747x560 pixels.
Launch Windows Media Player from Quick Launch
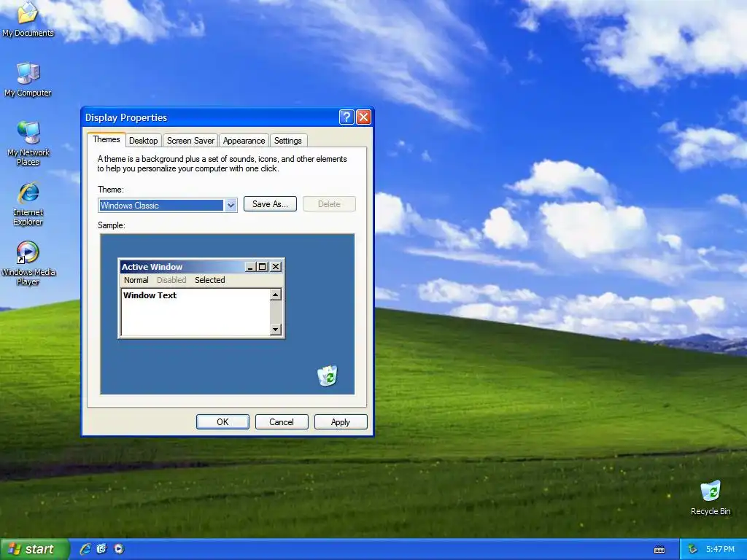tap(119, 549)
